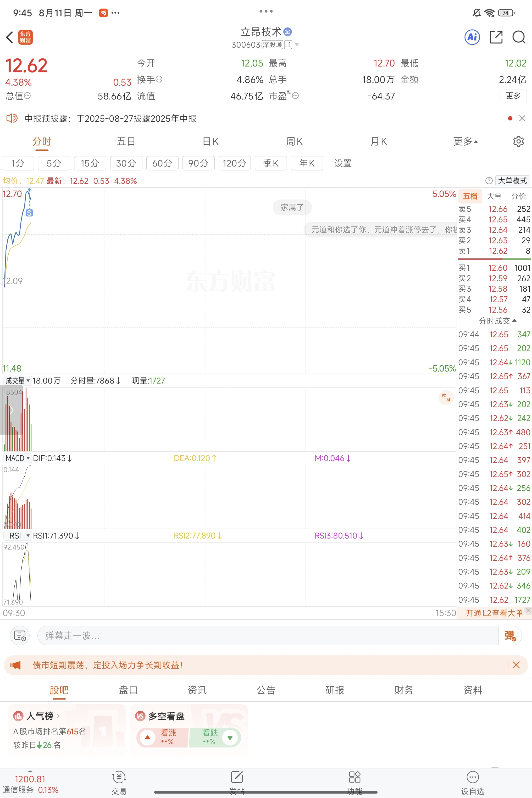Switch to 日K chart tab

pyautogui.click(x=210, y=141)
